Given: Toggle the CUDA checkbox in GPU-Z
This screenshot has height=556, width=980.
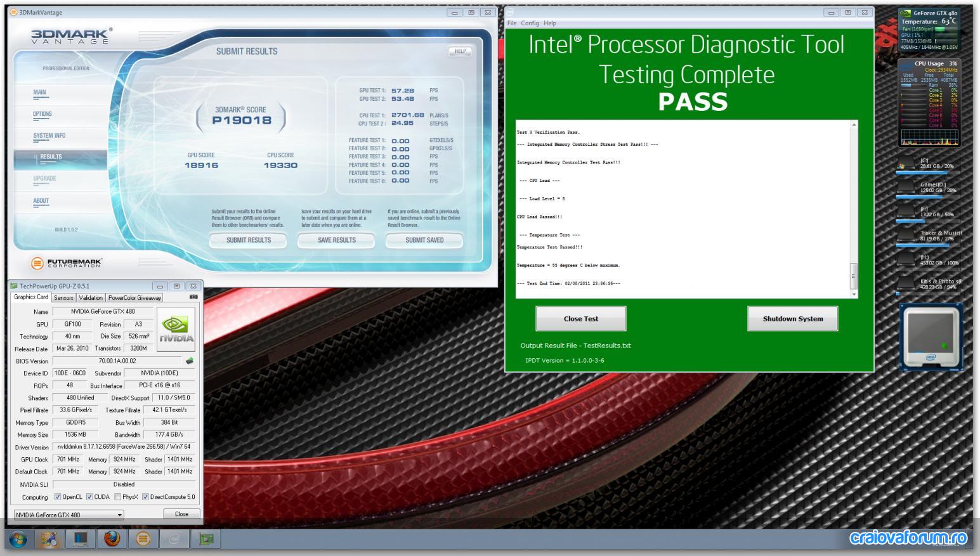Looking at the screenshot, I should point(89,497).
